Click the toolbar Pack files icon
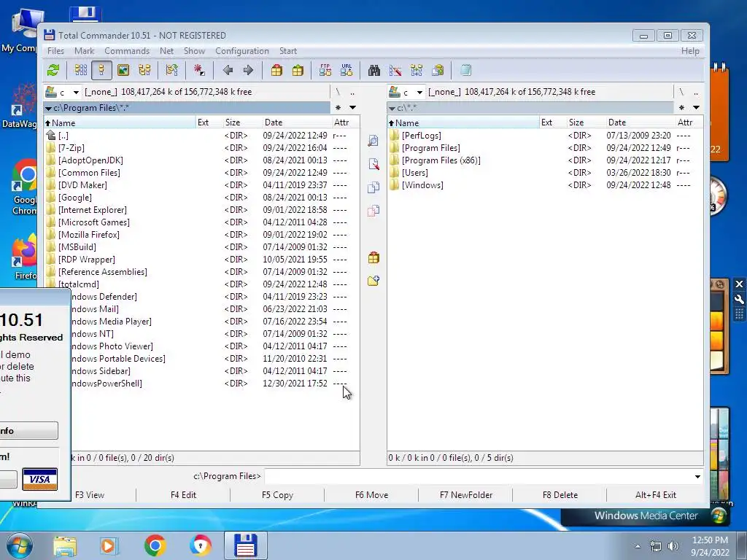This screenshot has height=560, width=747. coord(276,71)
